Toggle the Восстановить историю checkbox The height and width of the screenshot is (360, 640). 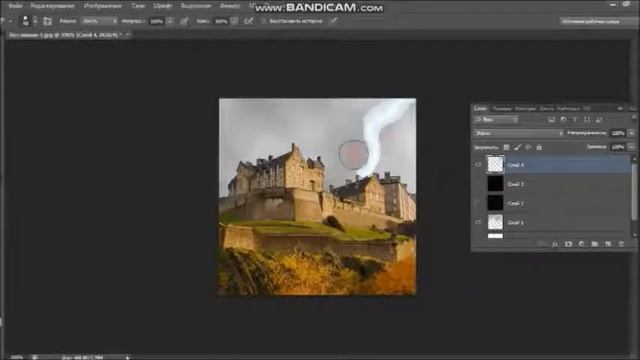[264, 21]
